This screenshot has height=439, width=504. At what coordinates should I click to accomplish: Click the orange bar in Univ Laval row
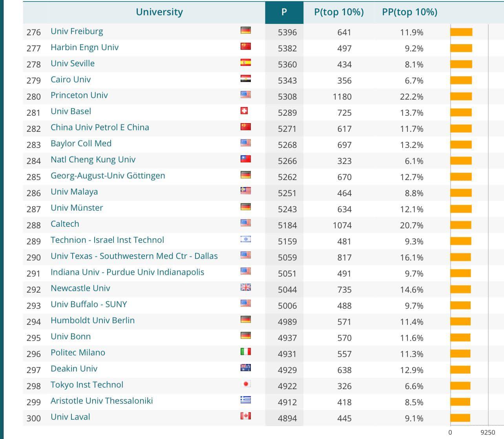460,418
